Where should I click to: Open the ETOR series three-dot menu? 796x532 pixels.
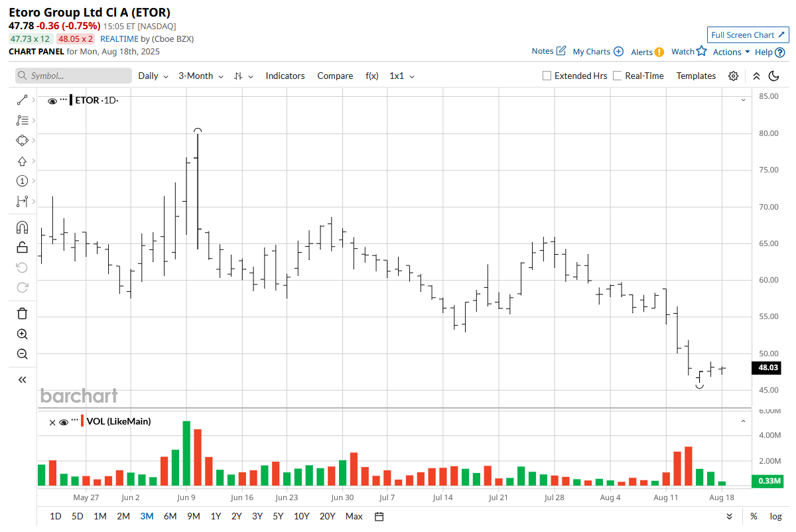tap(64, 100)
